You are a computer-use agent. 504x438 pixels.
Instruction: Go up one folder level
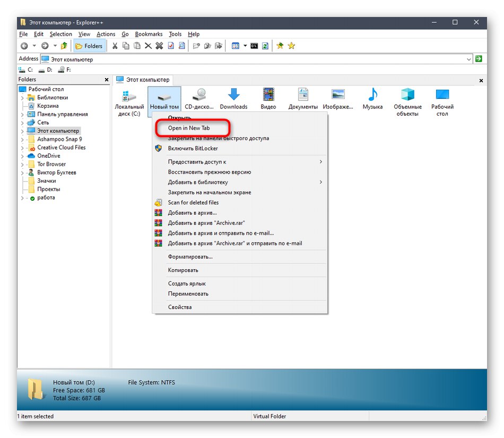click(x=64, y=46)
